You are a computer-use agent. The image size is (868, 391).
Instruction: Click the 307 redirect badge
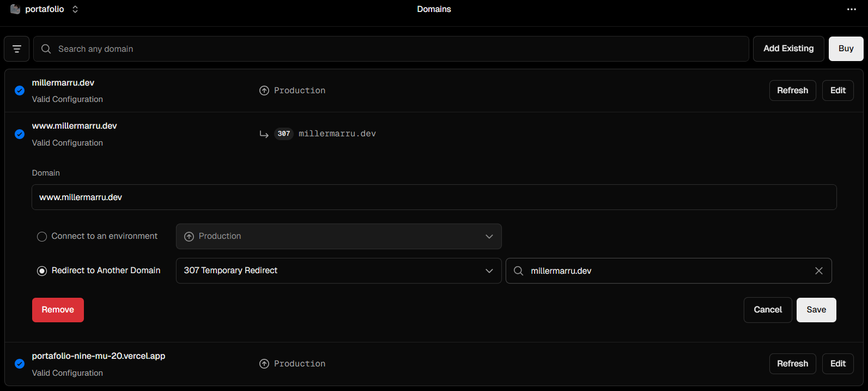tap(284, 134)
